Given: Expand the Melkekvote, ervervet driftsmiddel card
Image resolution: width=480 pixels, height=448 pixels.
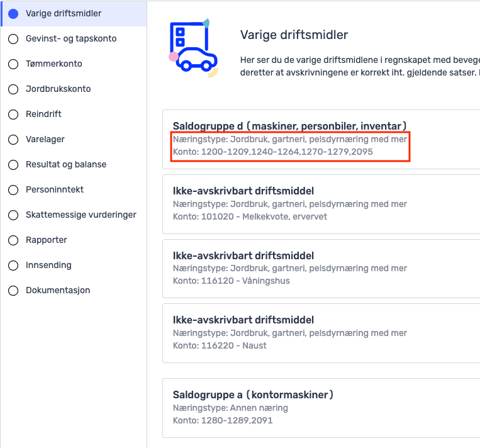Looking at the screenshot, I should (x=321, y=204).
